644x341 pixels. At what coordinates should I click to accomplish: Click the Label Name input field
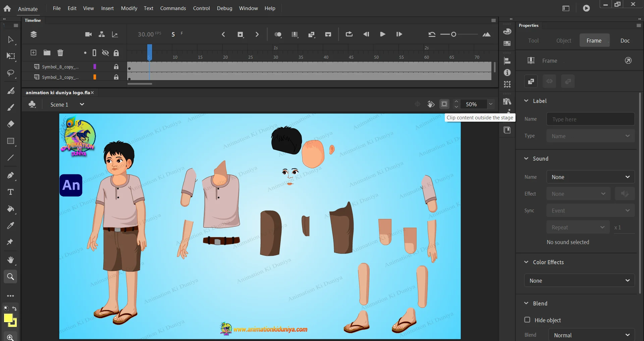590,119
